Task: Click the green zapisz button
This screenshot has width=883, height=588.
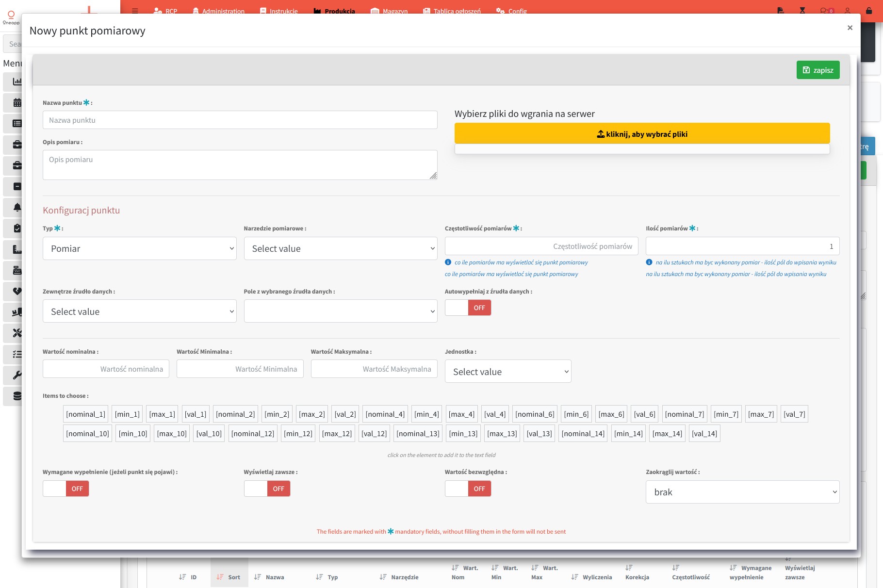Action: [x=818, y=70]
